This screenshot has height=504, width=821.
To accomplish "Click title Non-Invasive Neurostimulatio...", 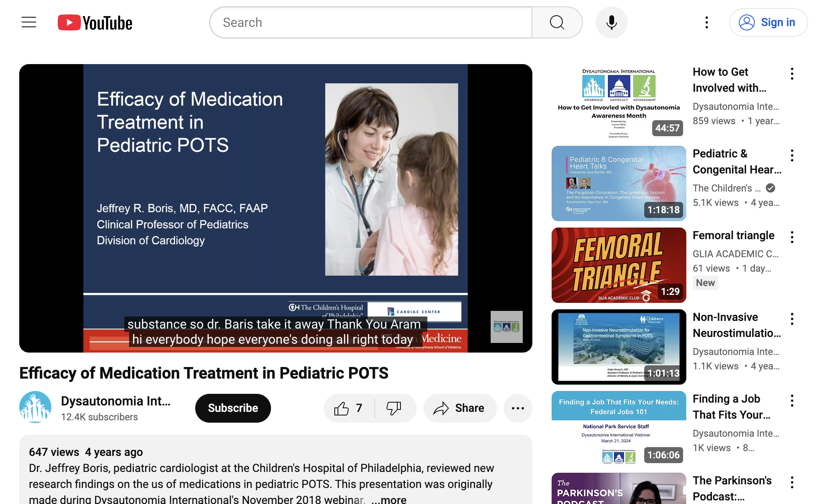I will (x=737, y=325).
